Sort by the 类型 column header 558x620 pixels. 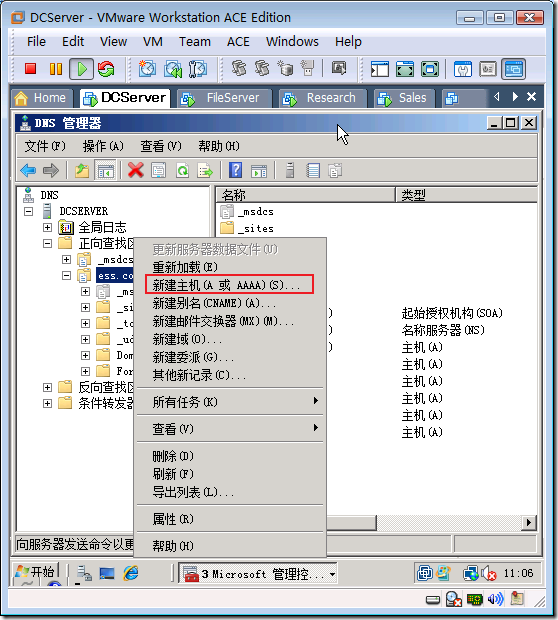467,195
